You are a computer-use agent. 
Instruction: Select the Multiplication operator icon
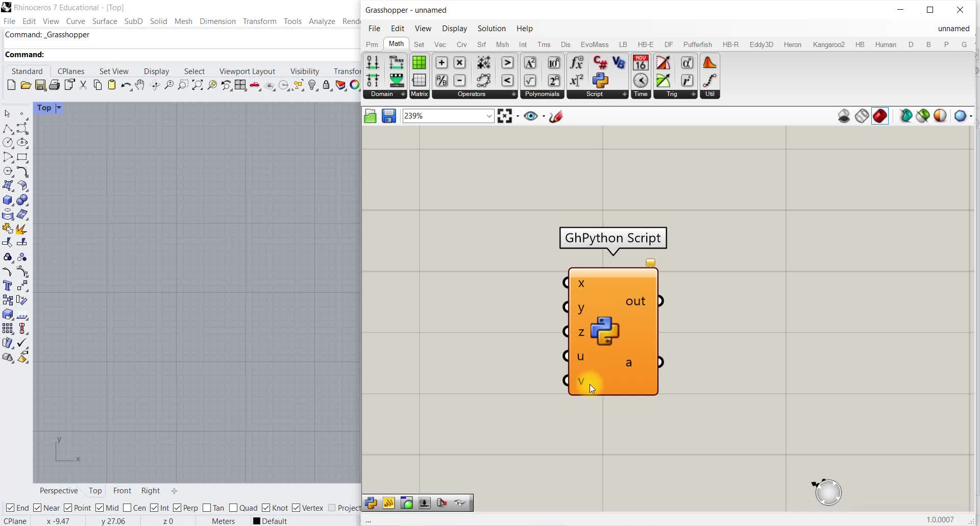click(x=460, y=62)
